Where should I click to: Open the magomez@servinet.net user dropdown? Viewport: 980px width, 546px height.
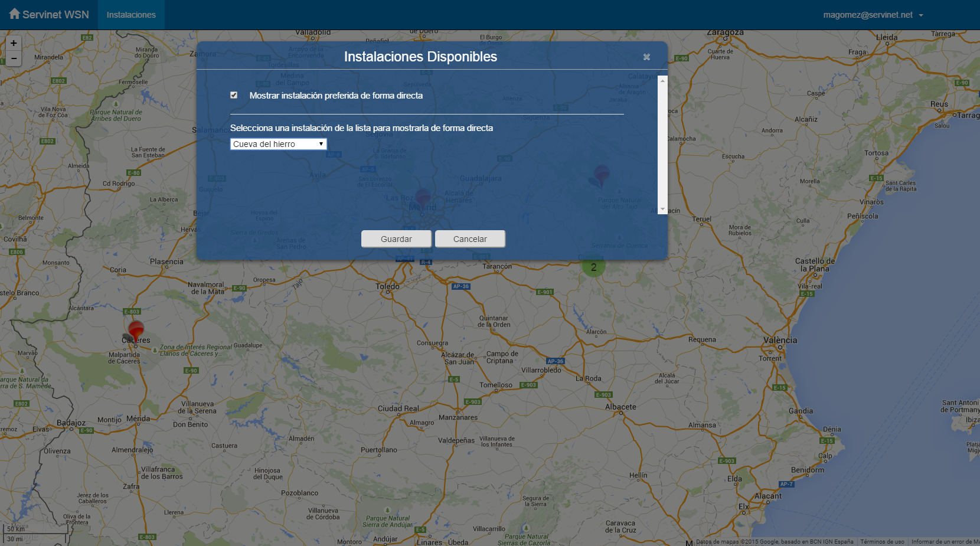873,15
